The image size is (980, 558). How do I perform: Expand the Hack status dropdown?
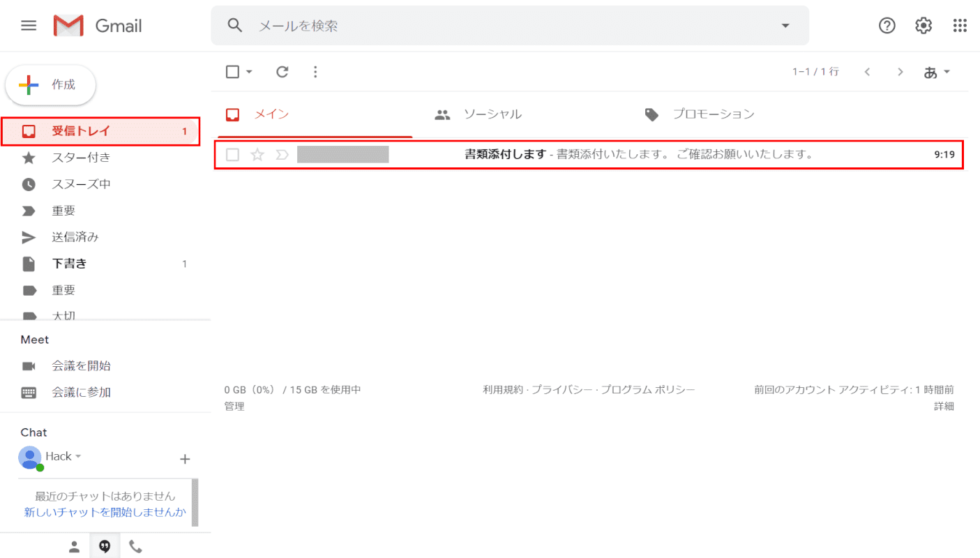[78, 456]
